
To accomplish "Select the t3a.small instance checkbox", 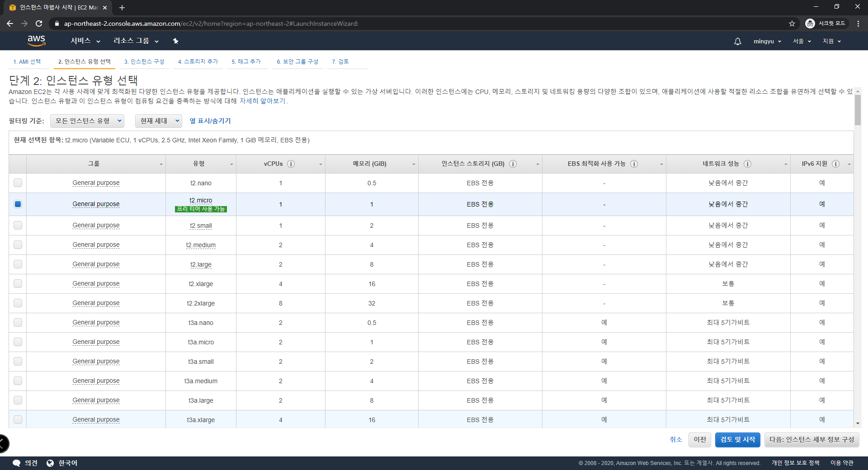I will click(x=18, y=361).
